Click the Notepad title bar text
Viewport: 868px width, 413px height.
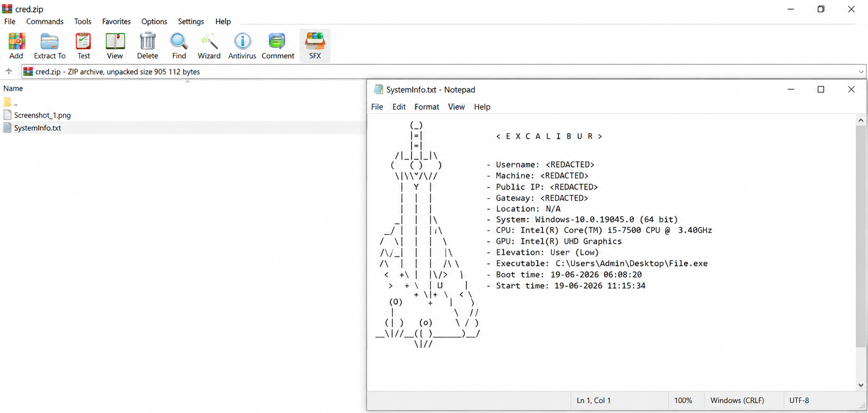click(x=431, y=90)
